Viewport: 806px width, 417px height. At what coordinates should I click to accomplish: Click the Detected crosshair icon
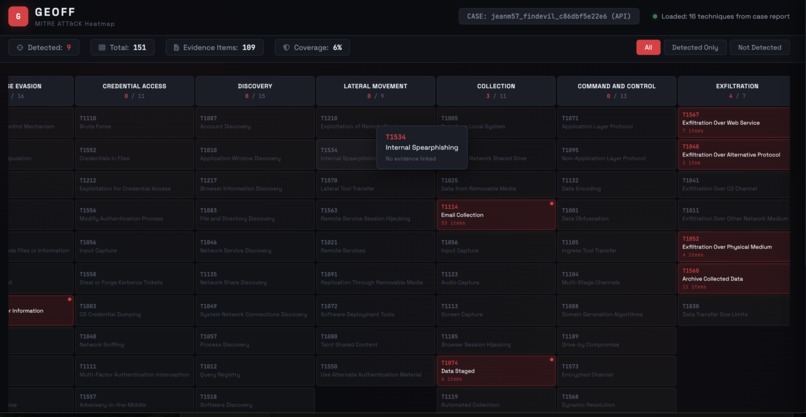coord(20,47)
